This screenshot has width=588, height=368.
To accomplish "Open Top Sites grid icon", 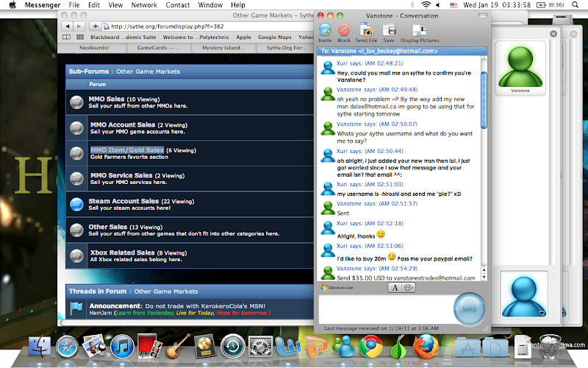I will [80, 38].
